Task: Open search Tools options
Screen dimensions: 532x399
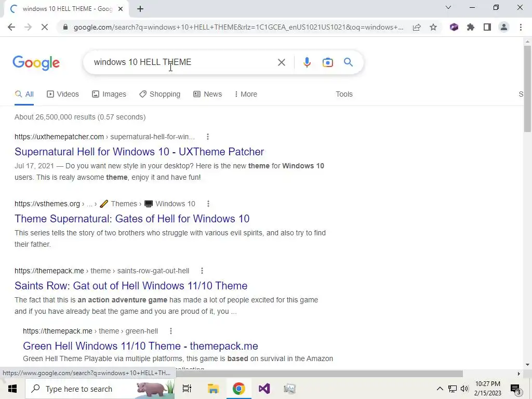Action: [344, 94]
